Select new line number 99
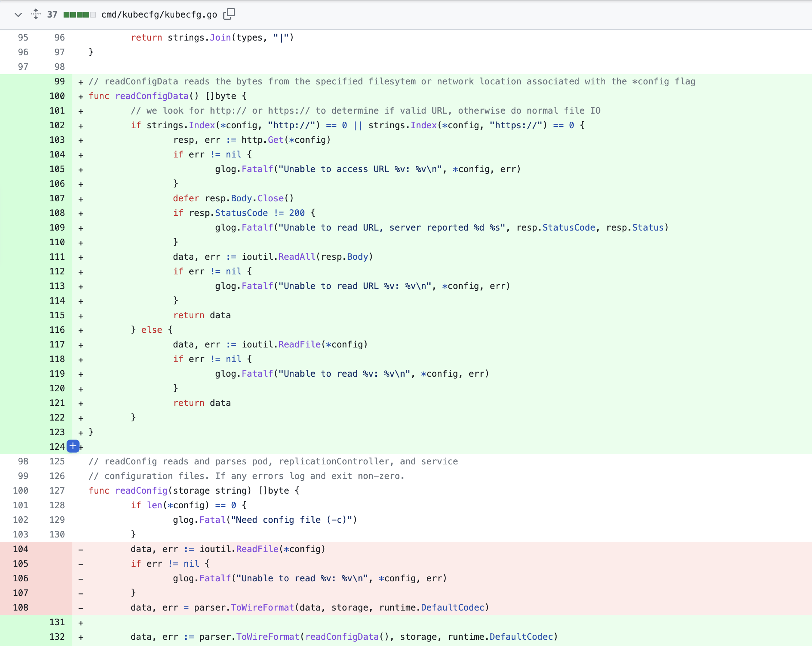This screenshot has height=646, width=812. coord(59,81)
